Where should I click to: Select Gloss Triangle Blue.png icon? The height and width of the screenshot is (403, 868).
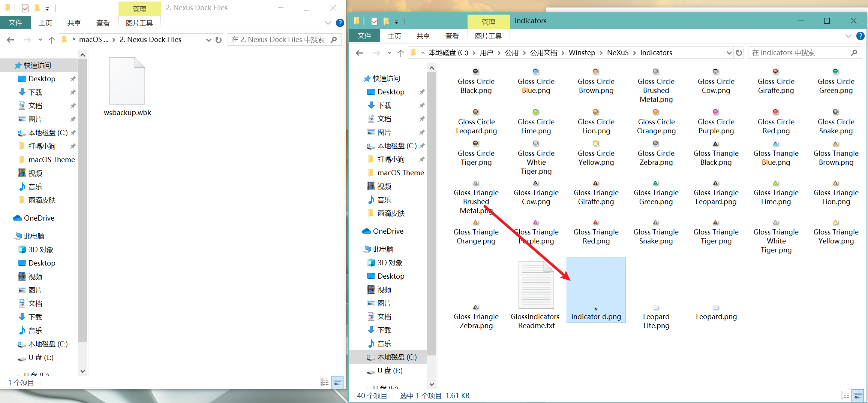pos(775,144)
